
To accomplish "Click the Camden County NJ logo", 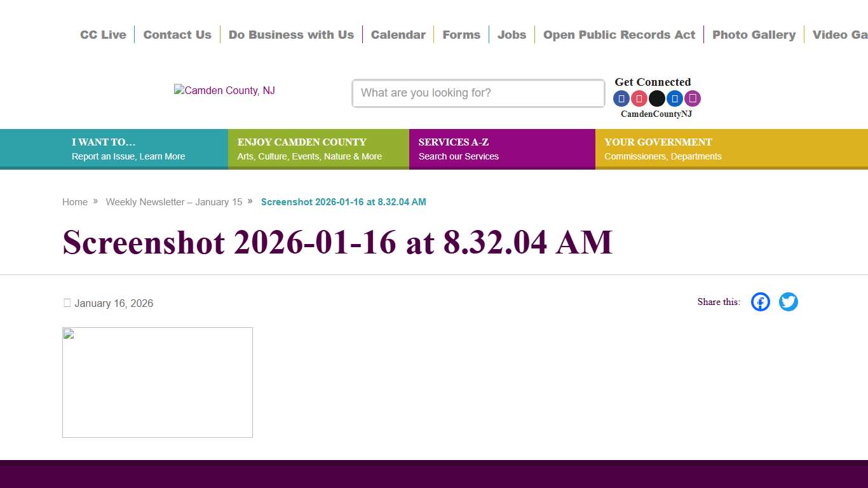I will click(224, 90).
